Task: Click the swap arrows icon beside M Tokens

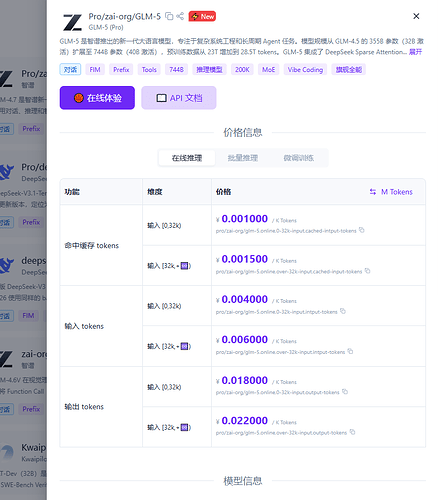Action: [x=373, y=192]
